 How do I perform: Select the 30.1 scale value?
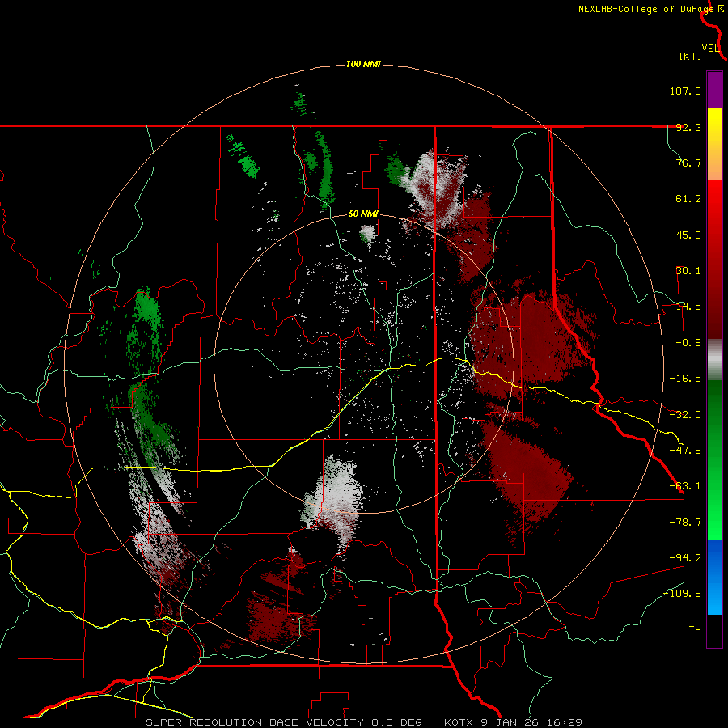click(x=688, y=271)
